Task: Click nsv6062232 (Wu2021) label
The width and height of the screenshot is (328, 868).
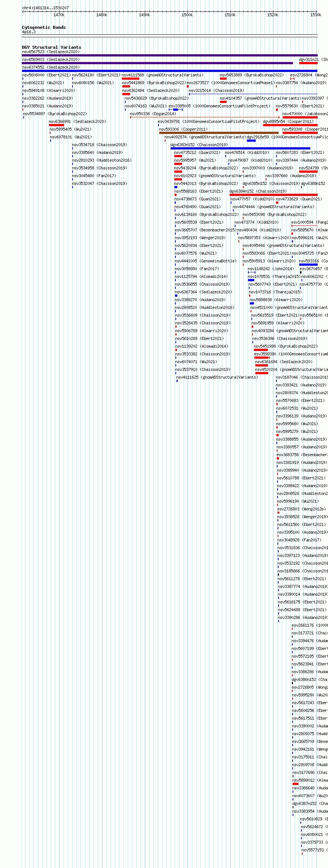Action: (43, 83)
